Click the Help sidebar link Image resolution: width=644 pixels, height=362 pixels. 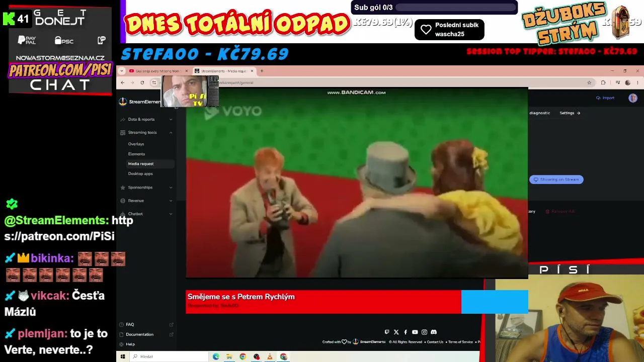(130, 344)
